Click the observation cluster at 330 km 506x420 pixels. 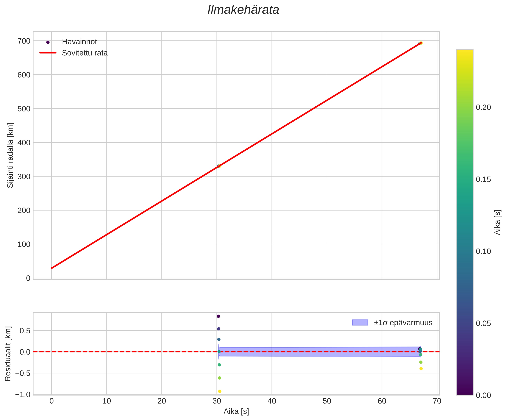point(219,166)
